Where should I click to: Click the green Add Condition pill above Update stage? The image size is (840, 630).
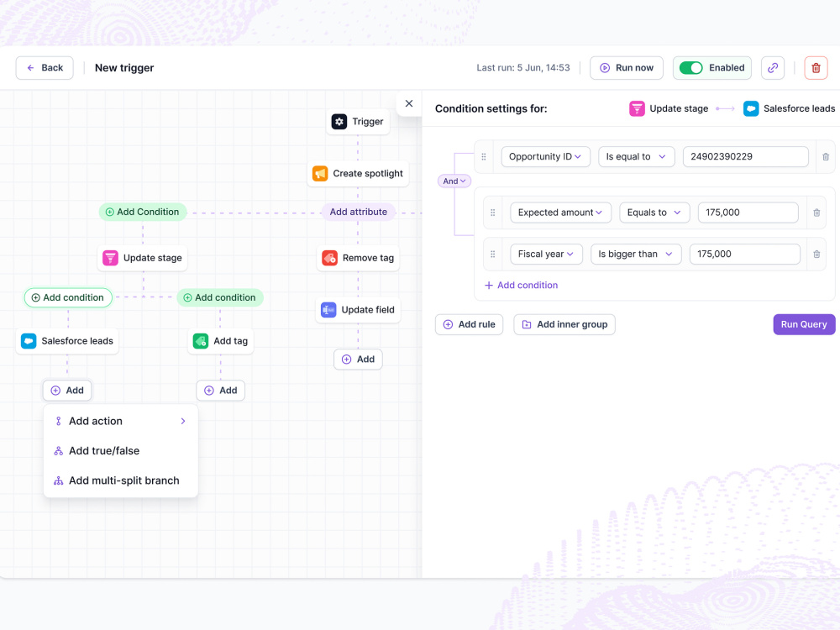pos(143,213)
